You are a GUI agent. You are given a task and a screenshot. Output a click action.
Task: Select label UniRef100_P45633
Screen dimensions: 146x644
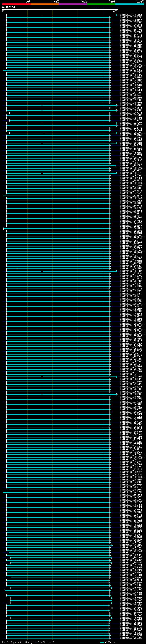point(131,108)
